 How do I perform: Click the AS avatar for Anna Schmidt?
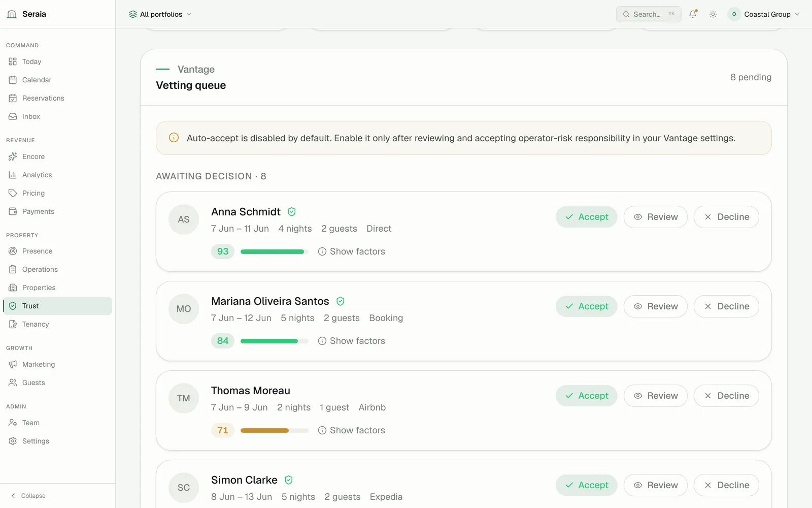184,219
